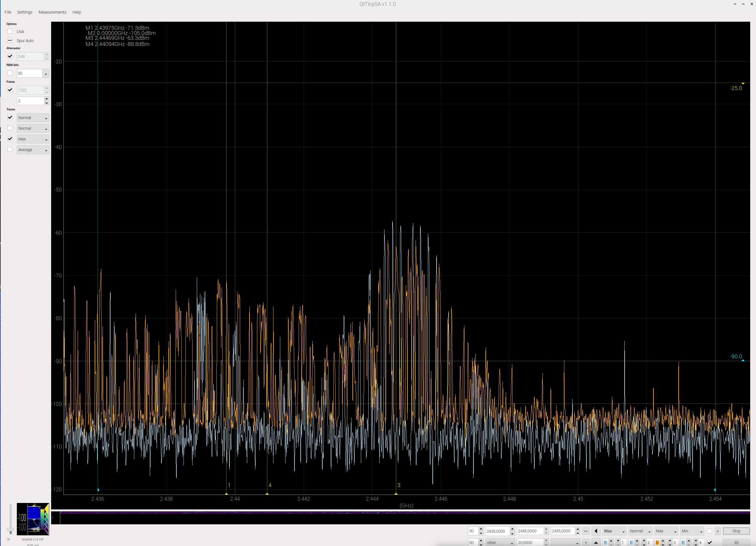Open the 'other' band selection dropdown
The width and height of the screenshot is (756, 546).
tap(499, 542)
